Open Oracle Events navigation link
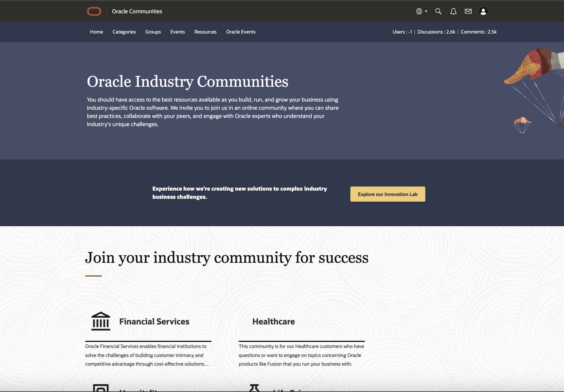This screenshot has height=392, width=564. point(241,32)
